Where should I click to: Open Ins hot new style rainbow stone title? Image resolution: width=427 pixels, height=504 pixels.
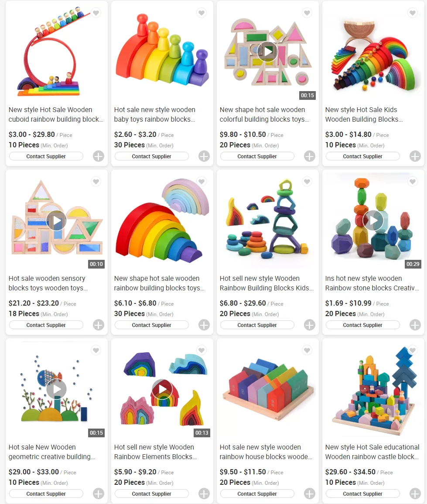pos(372,283)
